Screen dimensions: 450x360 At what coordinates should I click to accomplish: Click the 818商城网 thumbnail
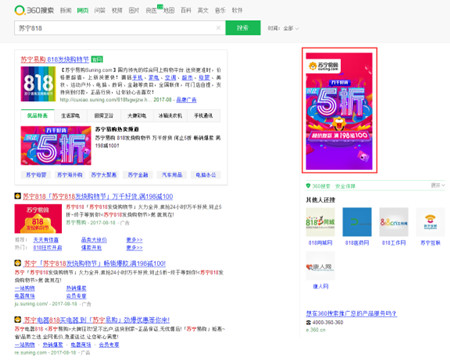[320, 222]
